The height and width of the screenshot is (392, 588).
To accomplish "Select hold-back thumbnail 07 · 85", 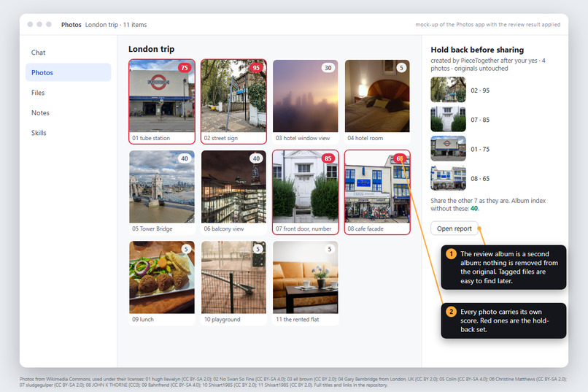I will point(448,119).
